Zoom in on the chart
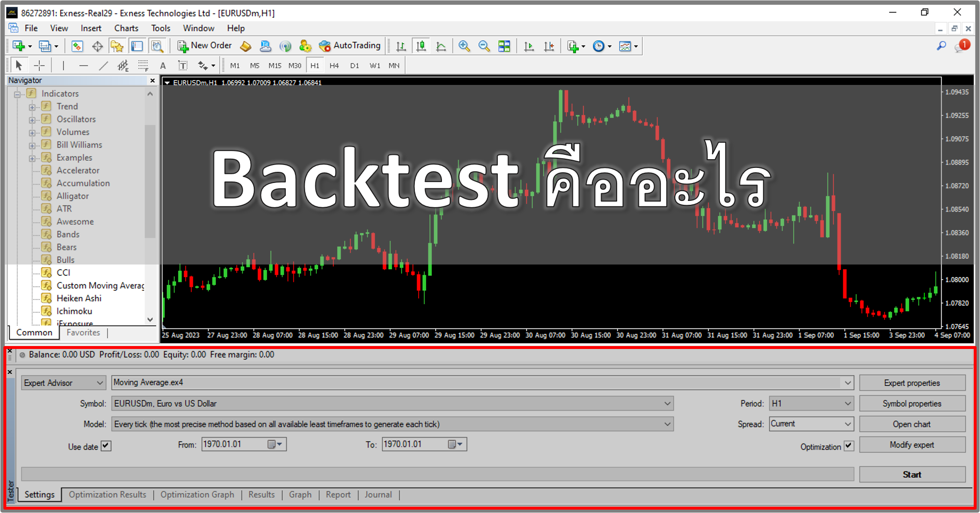Screen dimensions: 980x513 tap(464, 46)
